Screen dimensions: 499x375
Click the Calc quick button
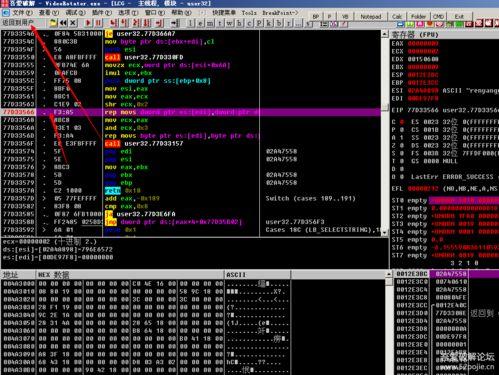pyautogui.click(x=397, y=16)
